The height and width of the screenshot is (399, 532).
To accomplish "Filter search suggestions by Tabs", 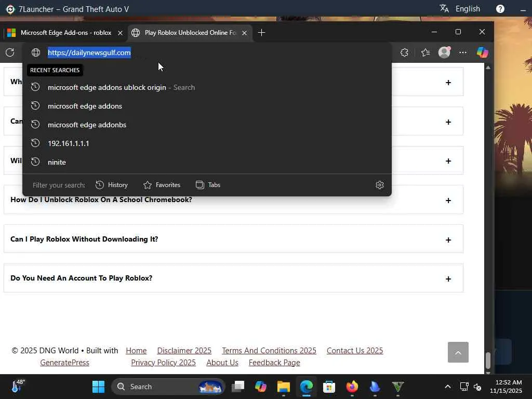I will 208,185.
